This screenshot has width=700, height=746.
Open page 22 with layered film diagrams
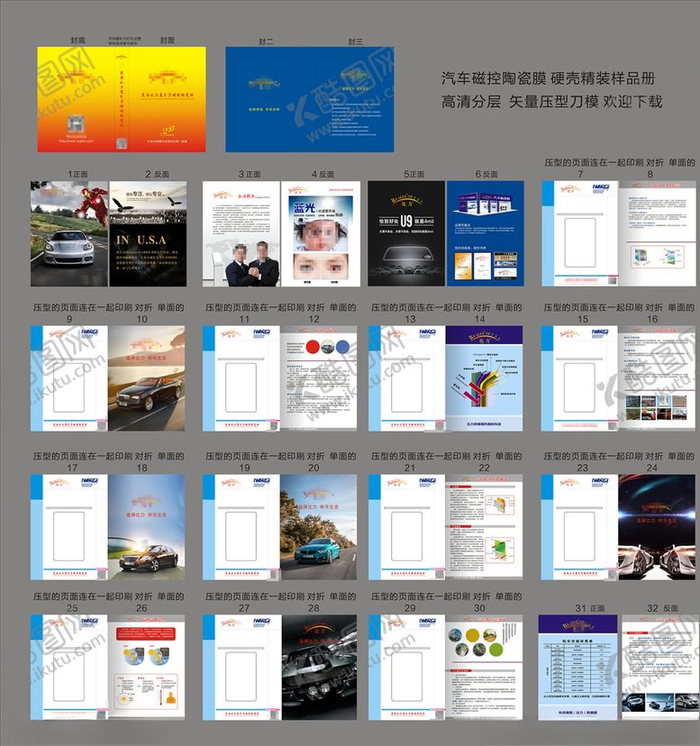point(485,527)
